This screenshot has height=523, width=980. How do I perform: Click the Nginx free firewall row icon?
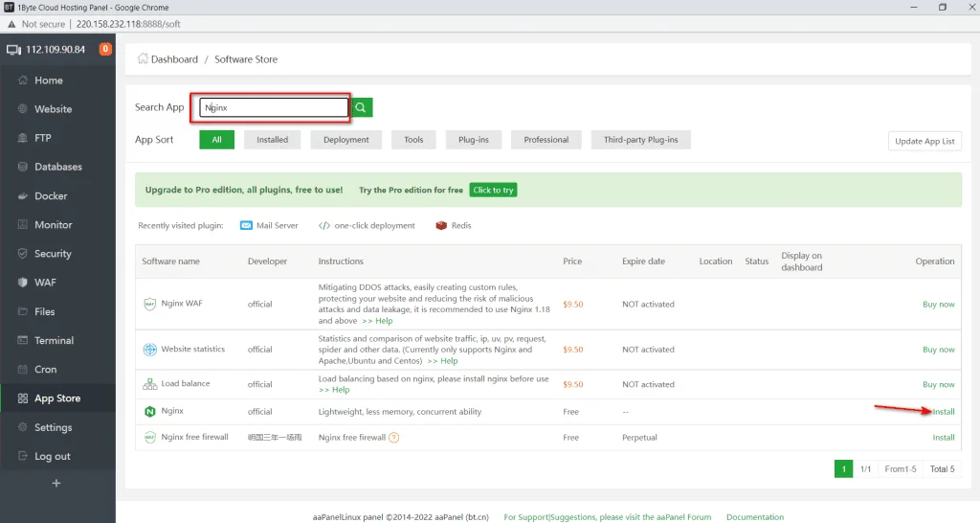point(150,438)
